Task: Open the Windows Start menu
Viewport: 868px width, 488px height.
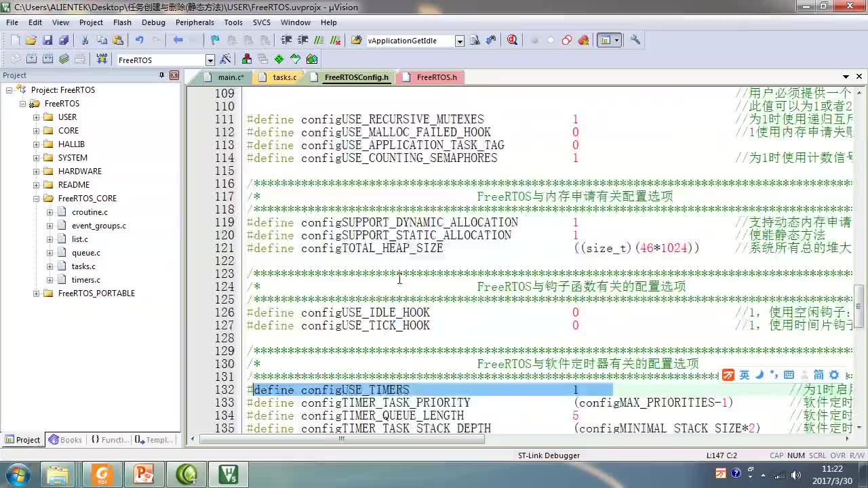Action: point(17,473)
